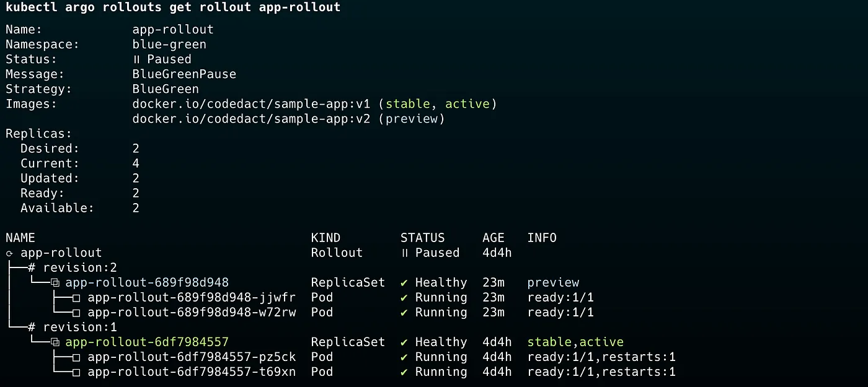
Task: Click the ReplicaSet icon for app-rollout-6df7984557
Action: (x=55, y=342)
